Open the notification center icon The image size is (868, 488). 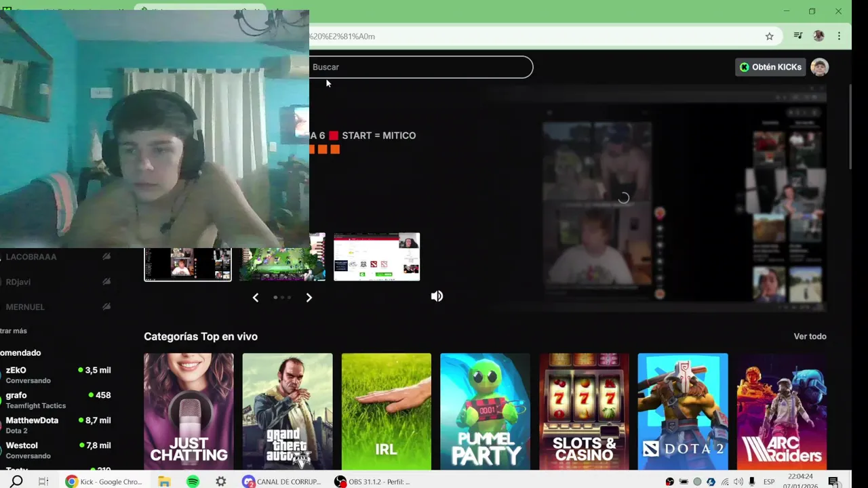[x=833, y=482]
